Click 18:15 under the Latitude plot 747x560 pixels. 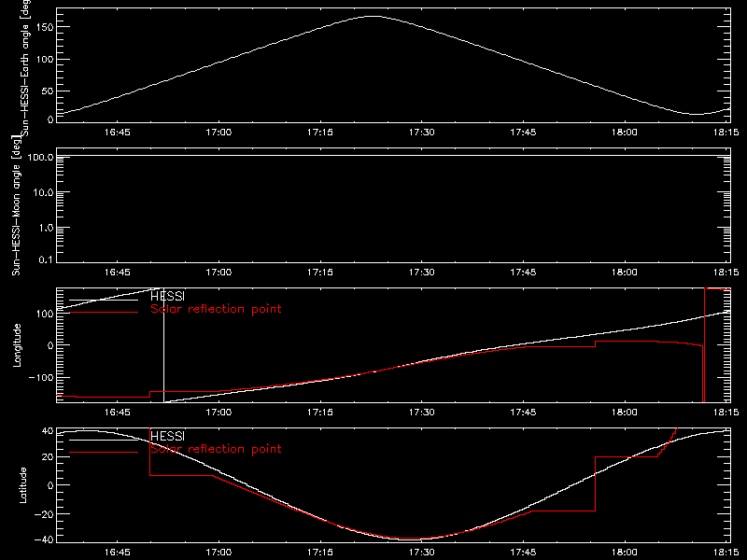[x=726, y=553]
